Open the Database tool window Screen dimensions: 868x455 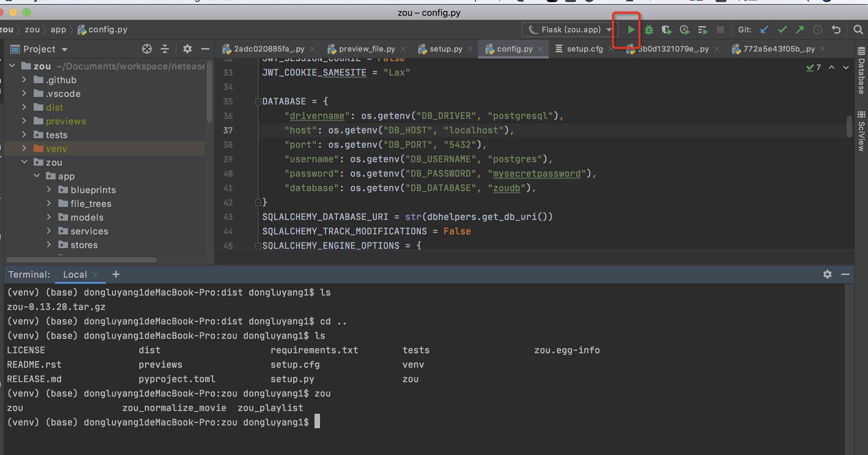[861, 70]
